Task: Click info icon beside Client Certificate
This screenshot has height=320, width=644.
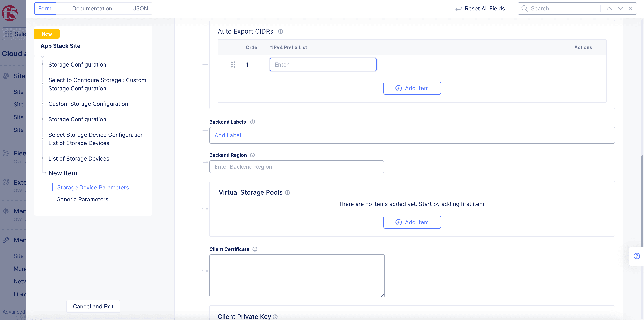Action: click(x=255, y=249)
